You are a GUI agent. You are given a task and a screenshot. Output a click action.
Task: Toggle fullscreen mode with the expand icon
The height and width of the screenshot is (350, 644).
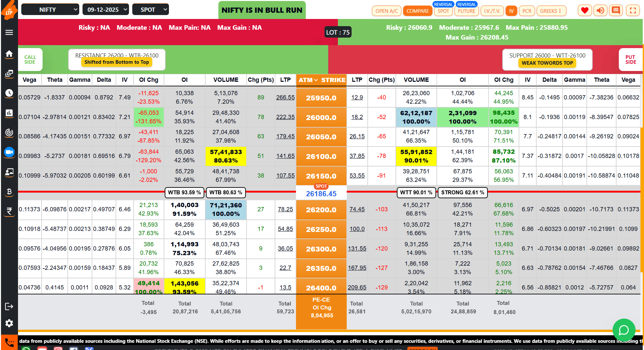tap(633, 10)
